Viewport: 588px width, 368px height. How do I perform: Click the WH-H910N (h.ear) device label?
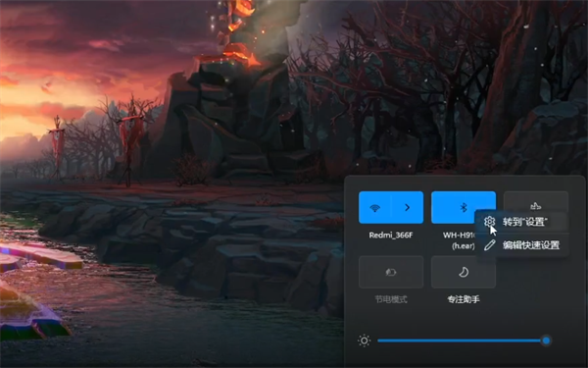460,240
